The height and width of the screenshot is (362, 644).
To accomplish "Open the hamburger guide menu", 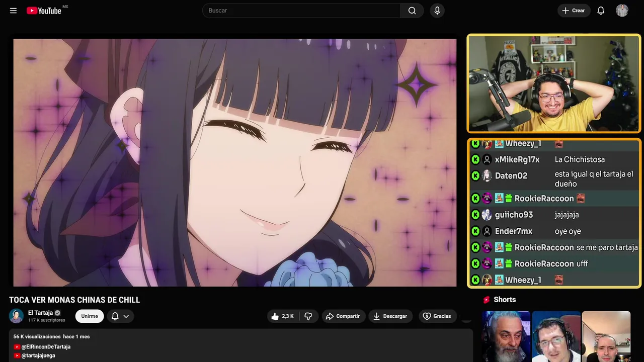I will pos(13,11).
